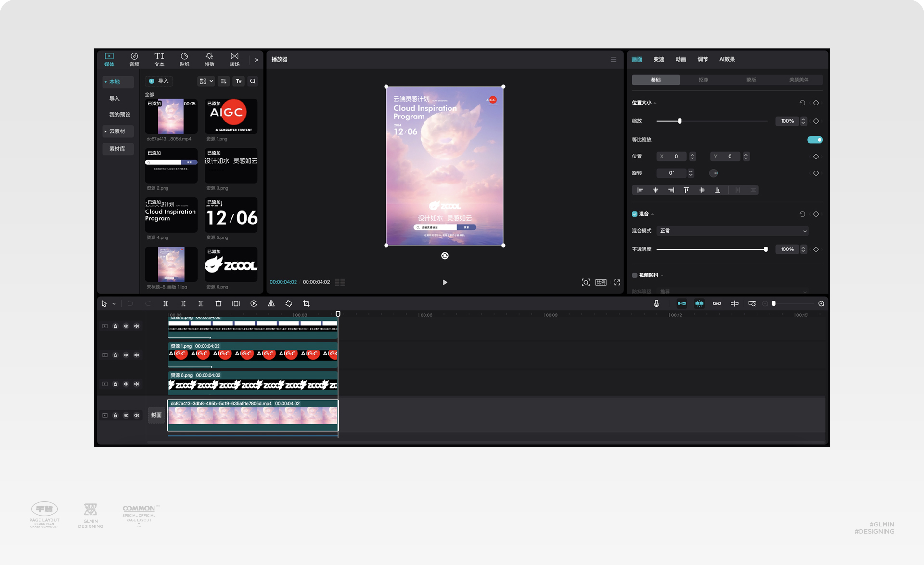This screenshot has width=924, height=565.
Task: Switch to the 蒙版 mask sub-tab
Action: [x=751, y=79]
